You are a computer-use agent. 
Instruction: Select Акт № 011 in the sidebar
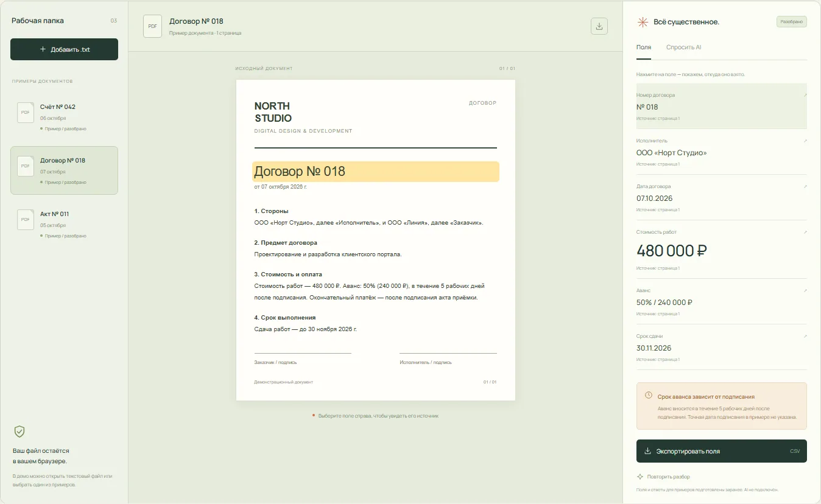[64, 224]
